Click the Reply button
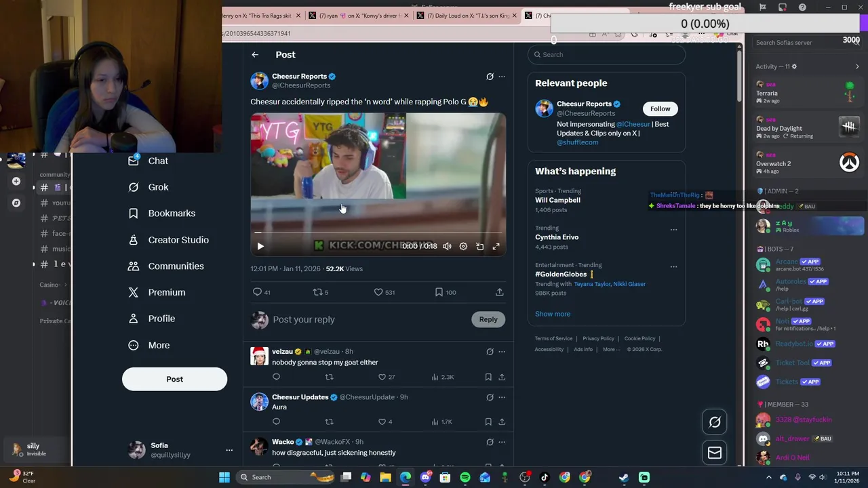This screenshot has width=868, height=488. (488, 319)
